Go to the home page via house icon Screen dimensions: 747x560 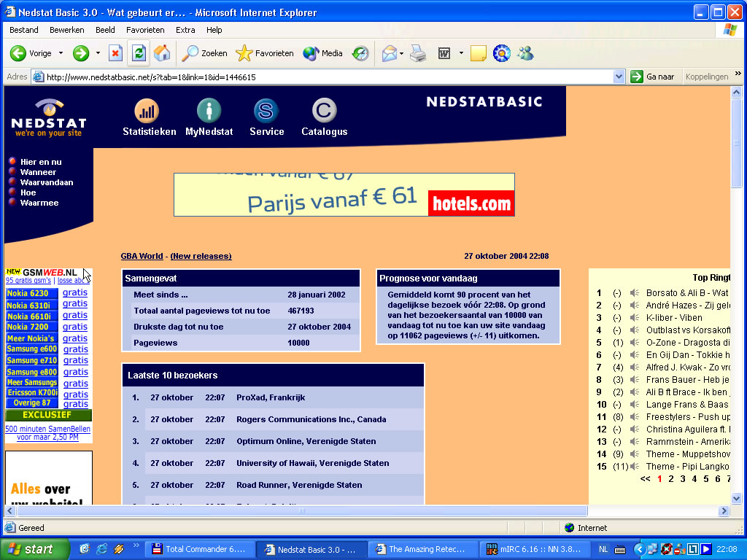tap(162, 53)
